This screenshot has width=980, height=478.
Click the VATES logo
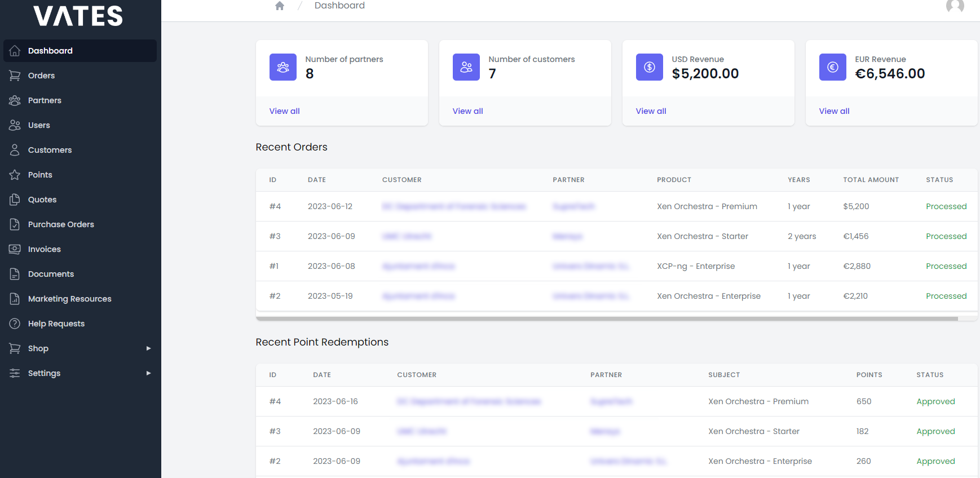click(78, 16)
